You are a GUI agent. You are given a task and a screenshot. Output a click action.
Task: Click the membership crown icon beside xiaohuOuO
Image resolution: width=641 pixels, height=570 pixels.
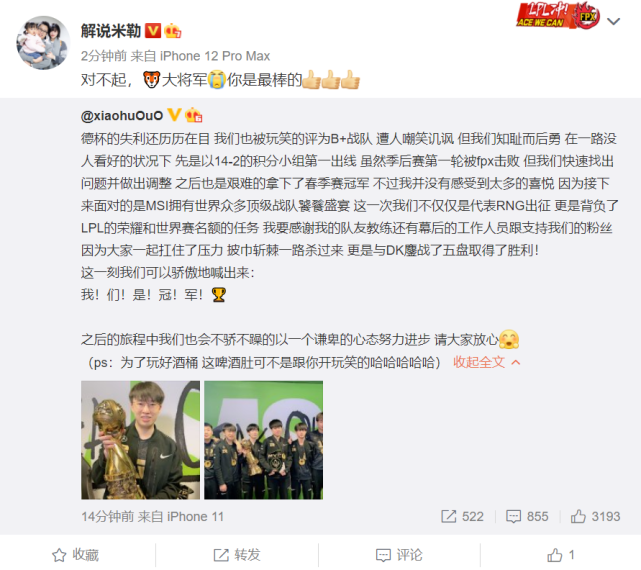point(193,115)
